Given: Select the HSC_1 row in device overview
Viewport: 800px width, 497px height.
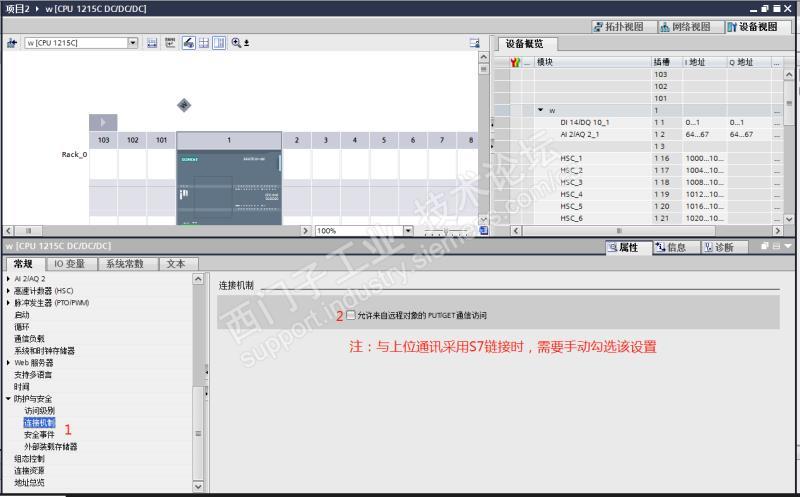Looking at the screenshot, I should pyautogui.click(x=638, y=158).
